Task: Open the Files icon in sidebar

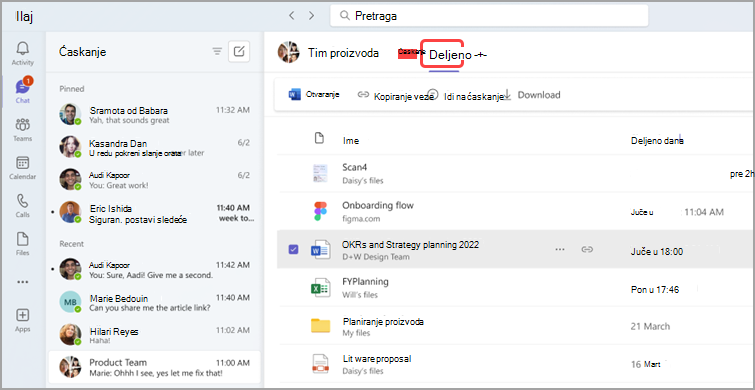Action: [x=23, y=239]
